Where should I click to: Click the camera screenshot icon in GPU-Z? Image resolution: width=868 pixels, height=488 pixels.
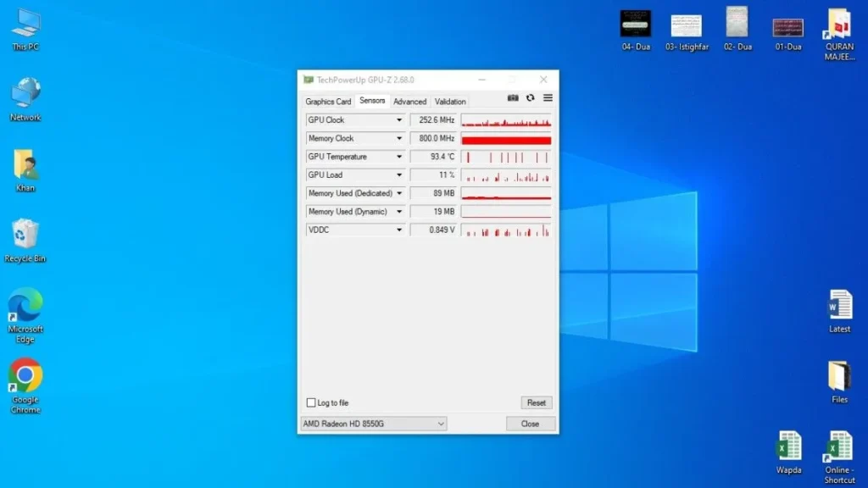click(x=513, y=97)
